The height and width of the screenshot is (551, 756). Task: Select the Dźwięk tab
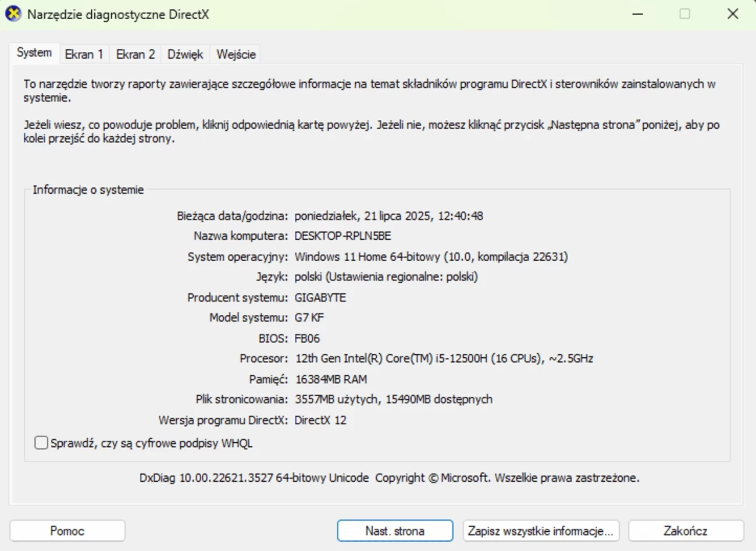(x=185, y=54)
